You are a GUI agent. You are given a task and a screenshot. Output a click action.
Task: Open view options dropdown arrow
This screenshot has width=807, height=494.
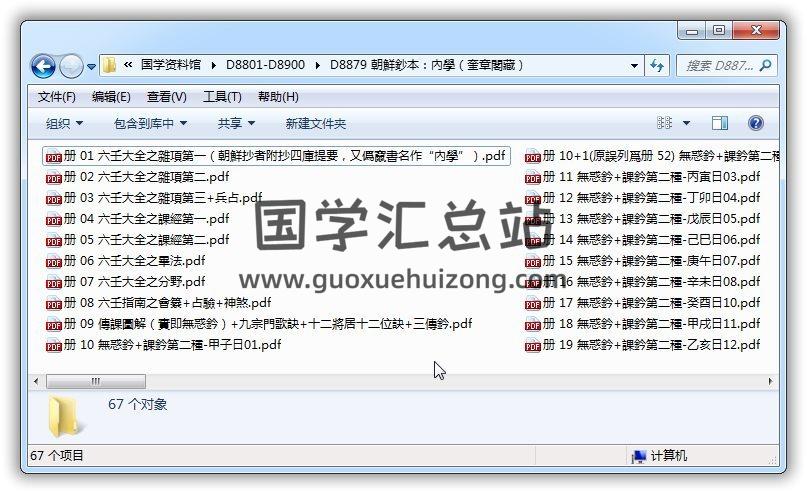(x=686, y=124)
